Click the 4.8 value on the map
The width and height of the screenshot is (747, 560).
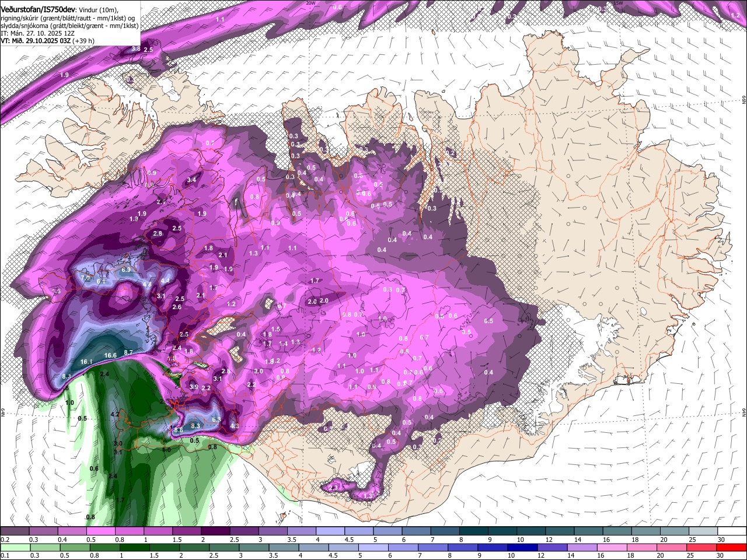pos(147,285)
